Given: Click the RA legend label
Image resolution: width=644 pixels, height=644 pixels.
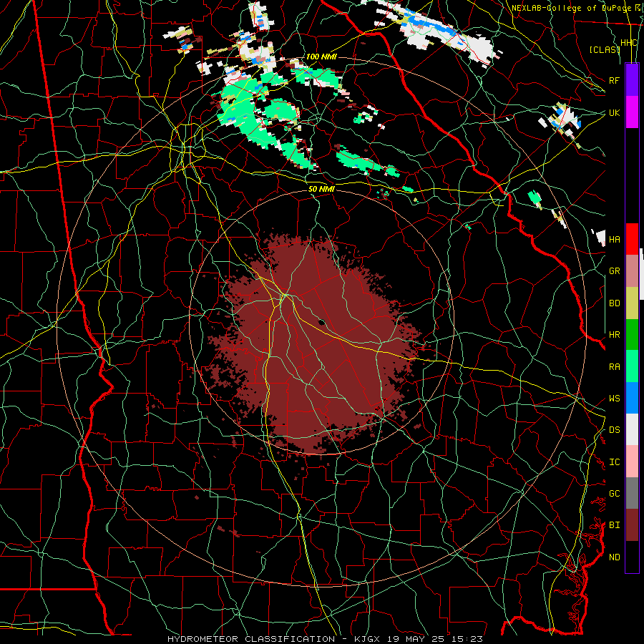Looking at the screenshot, I should [615, 367].
